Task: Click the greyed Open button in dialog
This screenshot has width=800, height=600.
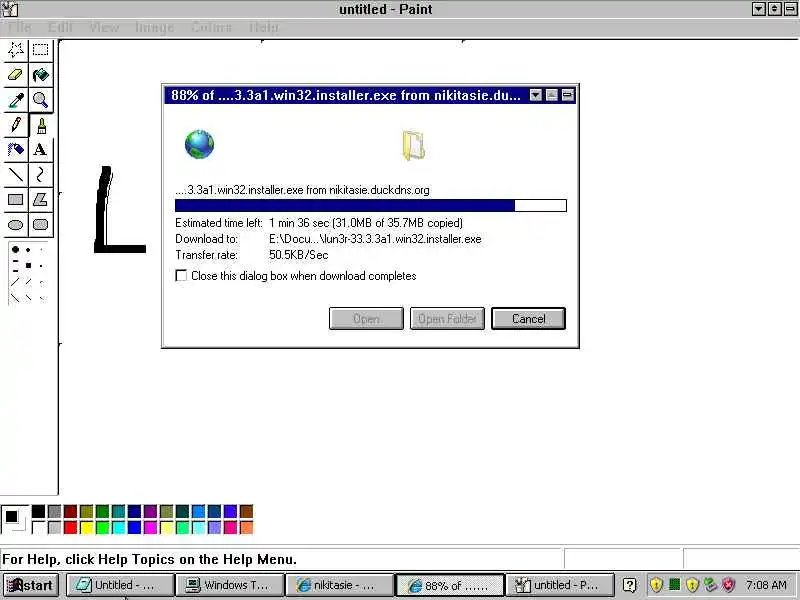Action: point(366,319)
